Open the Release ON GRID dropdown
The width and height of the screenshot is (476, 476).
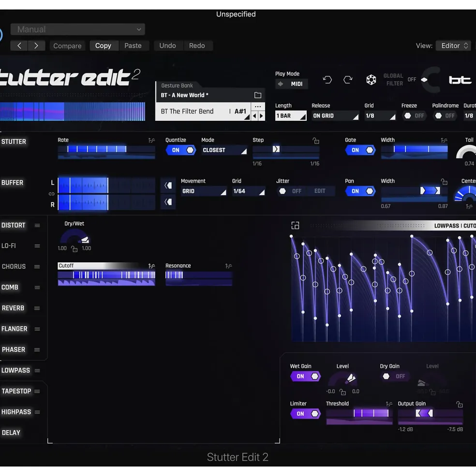(x=335, y=115)
